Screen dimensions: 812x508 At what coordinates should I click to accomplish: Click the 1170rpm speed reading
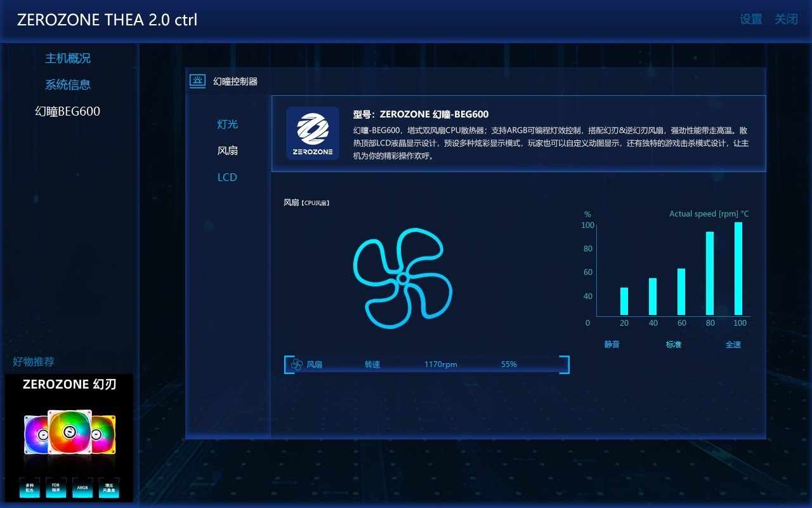[441, 364]
